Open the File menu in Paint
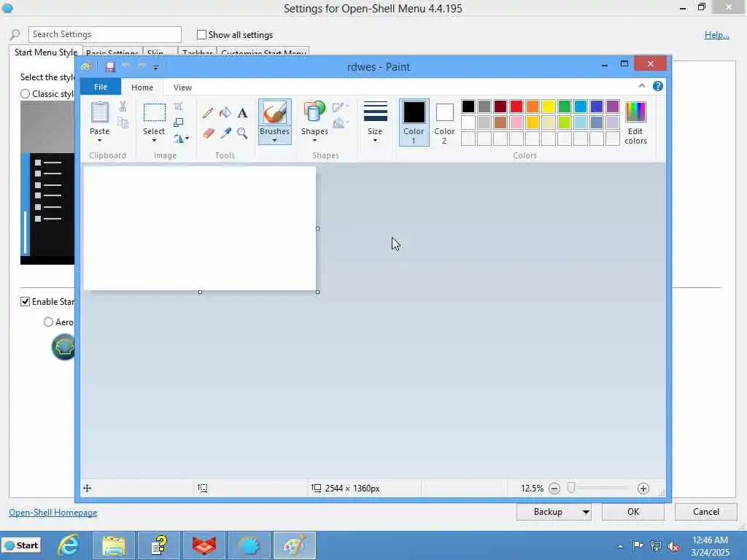 coord(101,87)
